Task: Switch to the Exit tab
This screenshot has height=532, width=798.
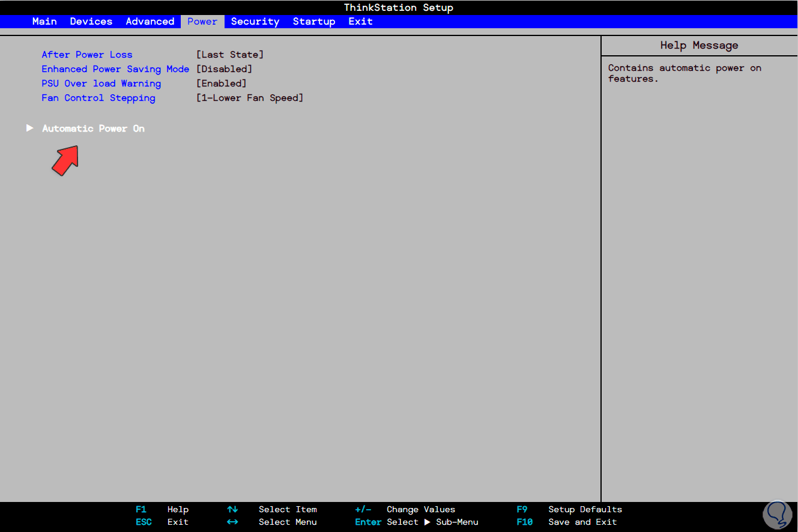Action: (x=360, y=22)
